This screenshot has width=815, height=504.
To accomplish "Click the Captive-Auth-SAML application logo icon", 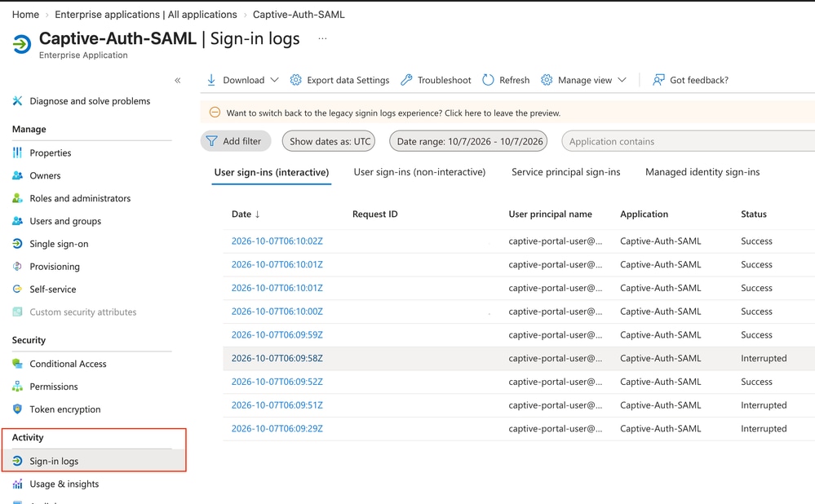I will pyautogui.click(x=22, y=44).
